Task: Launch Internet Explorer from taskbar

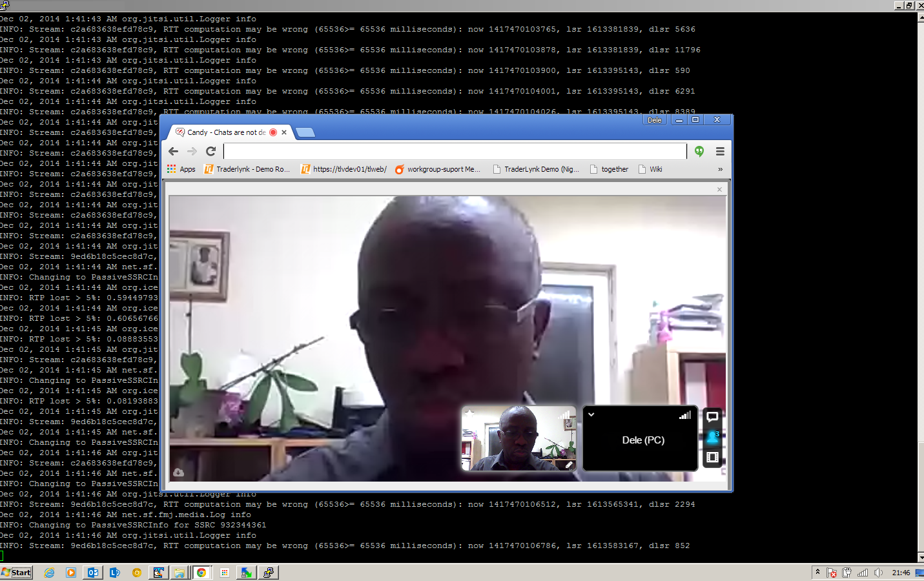Action: (49, 573)
